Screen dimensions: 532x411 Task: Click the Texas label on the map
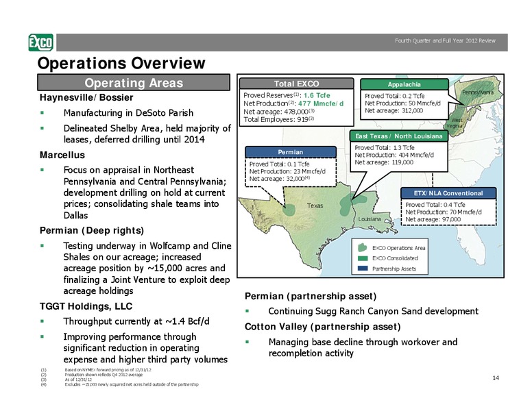[315, 206]
